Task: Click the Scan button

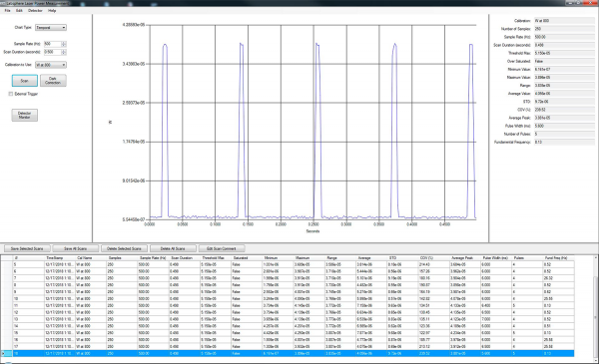Action: click(24, 81)
